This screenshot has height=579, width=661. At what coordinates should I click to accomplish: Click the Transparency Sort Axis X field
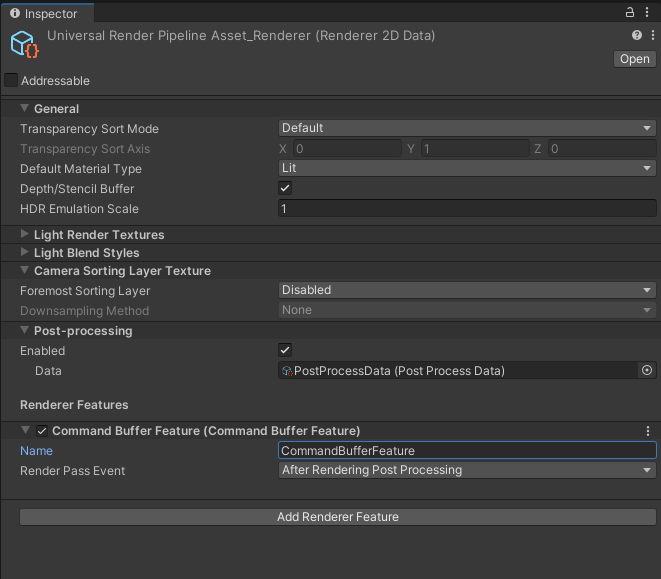click(347, 148)
